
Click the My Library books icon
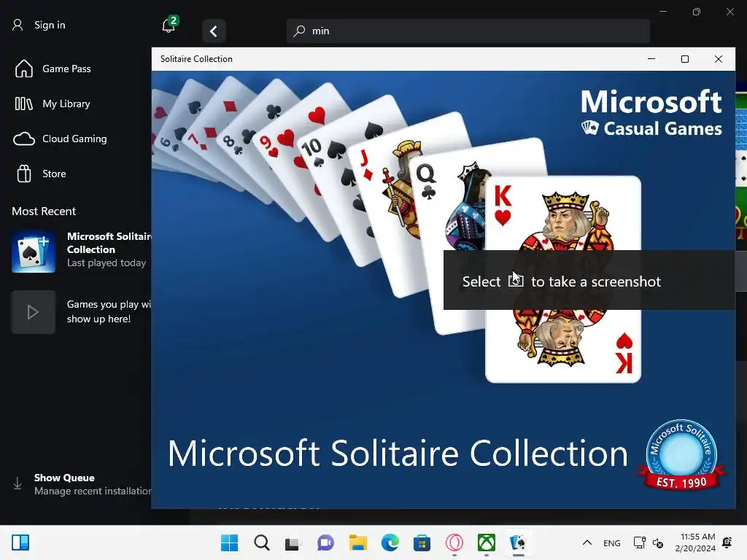tap(24, 104)
